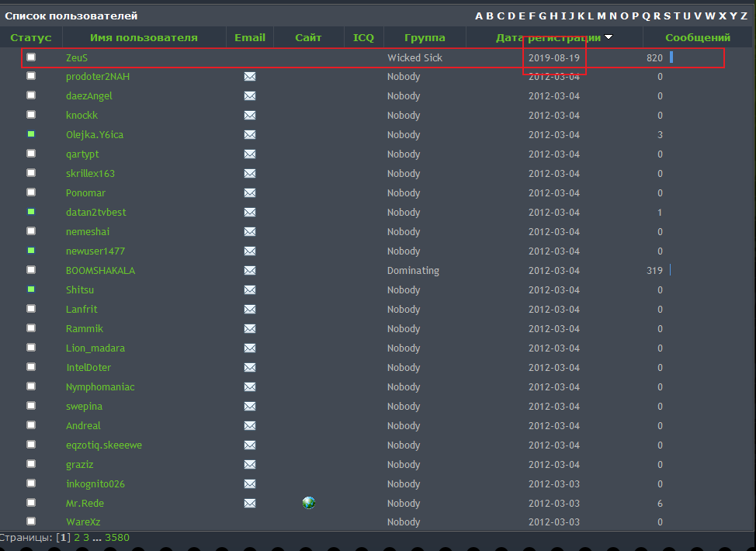Sort by Статус column header
756x551 pixels.
tap(31, 37)
